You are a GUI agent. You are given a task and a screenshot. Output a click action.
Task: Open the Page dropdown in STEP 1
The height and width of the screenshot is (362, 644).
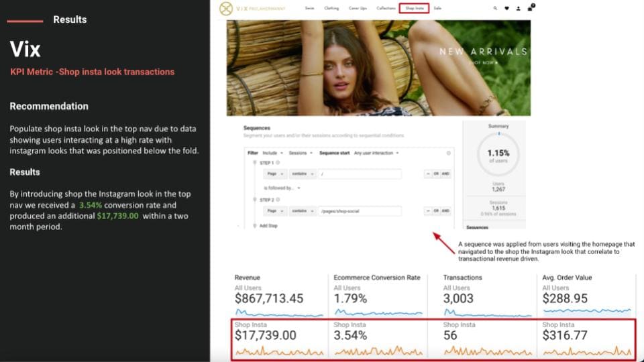pyautogui.click(x=274, y=174)
